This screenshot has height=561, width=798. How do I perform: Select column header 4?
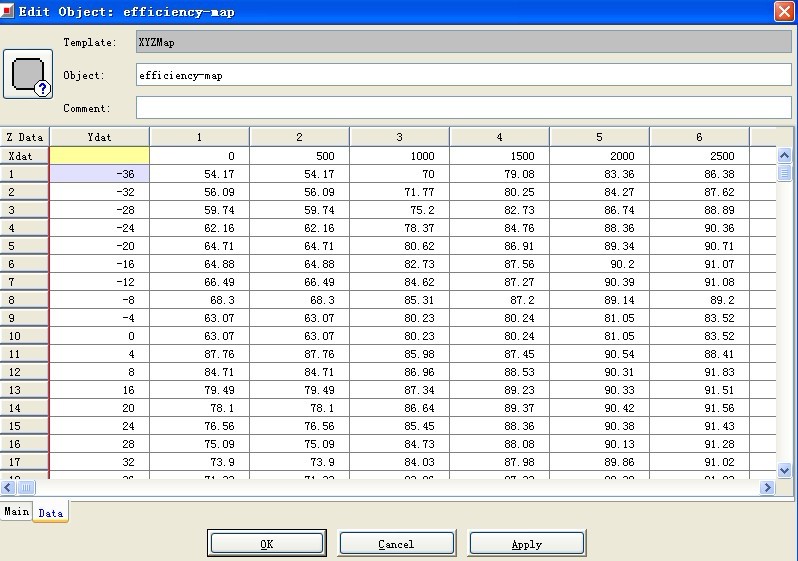[x=499, y=137]
